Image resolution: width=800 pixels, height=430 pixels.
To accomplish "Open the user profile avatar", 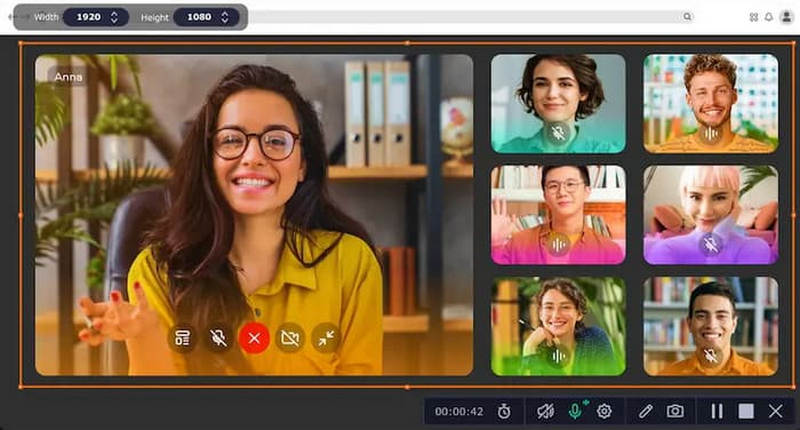I will tap(786, 17).
